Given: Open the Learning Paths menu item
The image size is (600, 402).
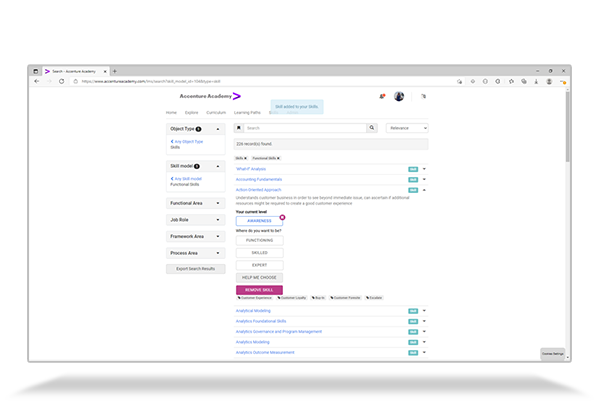Looking at the screenshot, I should (x=247, y=112).
